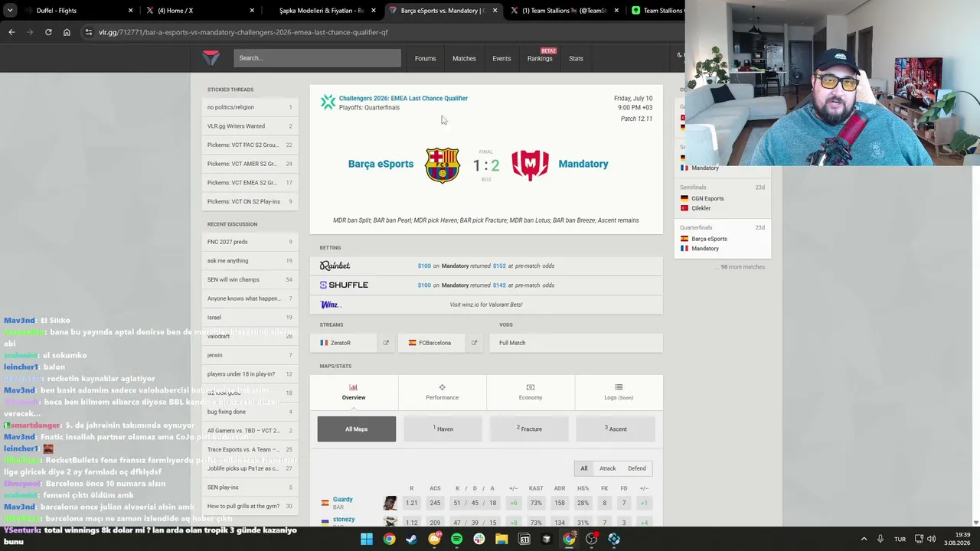Click the Barça eSports team crest
The width and height of the screenshot is (980, 551).
443,165
